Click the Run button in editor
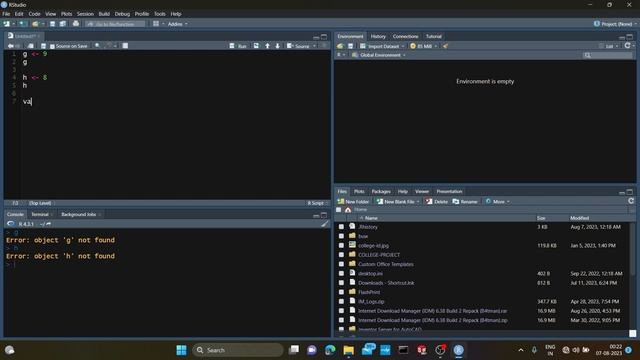The image size is (640, 360). 238,46
